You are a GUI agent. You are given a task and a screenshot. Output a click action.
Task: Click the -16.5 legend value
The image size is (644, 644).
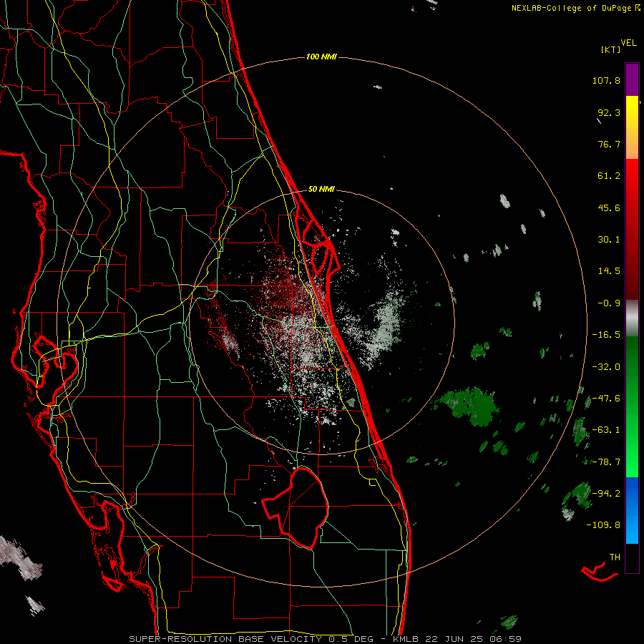pyautogui.click(x=606, y=335)
